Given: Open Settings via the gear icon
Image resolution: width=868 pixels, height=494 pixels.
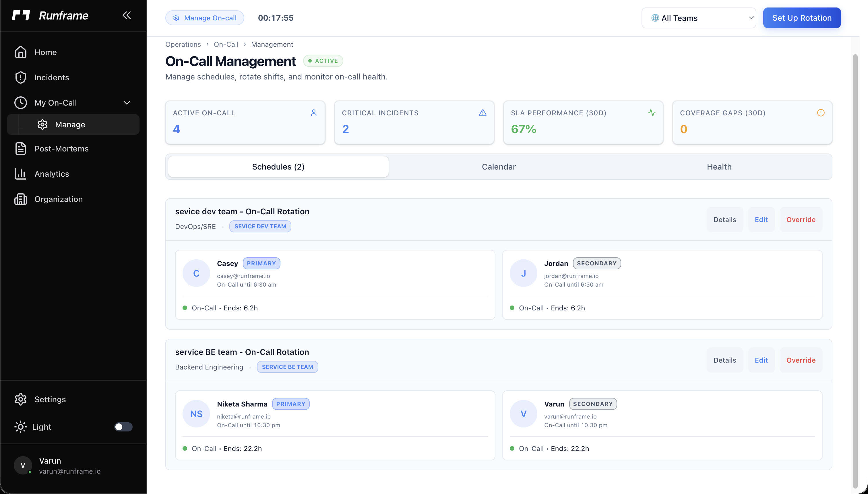Looking at the screenshot, I should click(x=20, y=399).
